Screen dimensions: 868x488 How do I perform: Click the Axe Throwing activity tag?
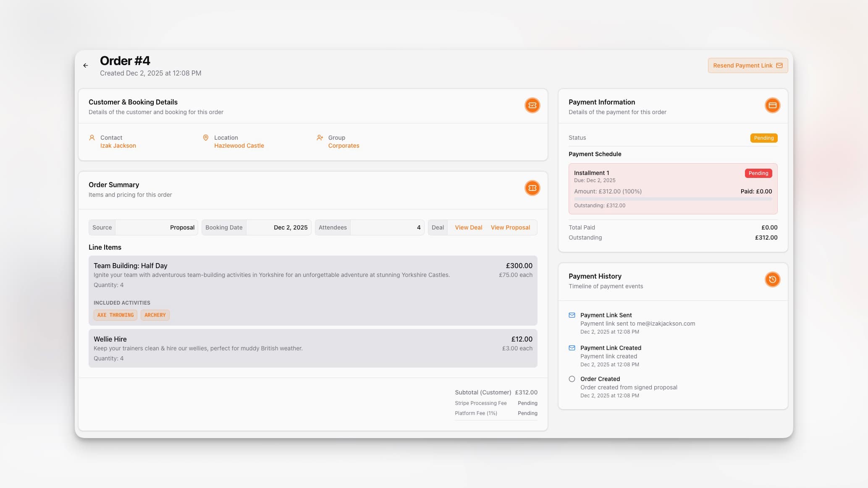115,315
